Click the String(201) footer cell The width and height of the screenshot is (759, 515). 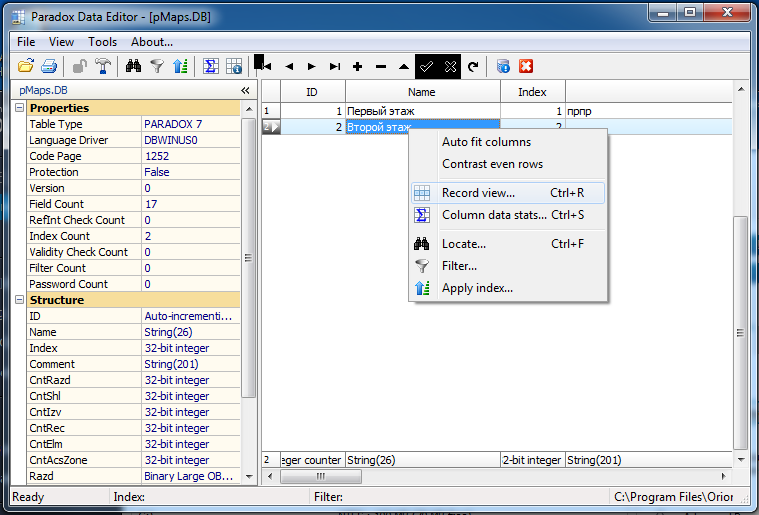pos(649,460)
